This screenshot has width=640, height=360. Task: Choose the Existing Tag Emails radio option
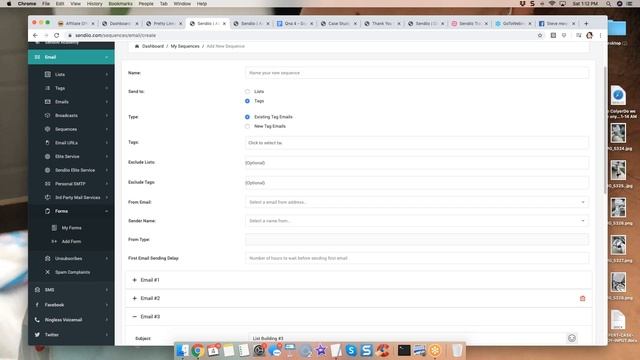click(x=247, y=117)
